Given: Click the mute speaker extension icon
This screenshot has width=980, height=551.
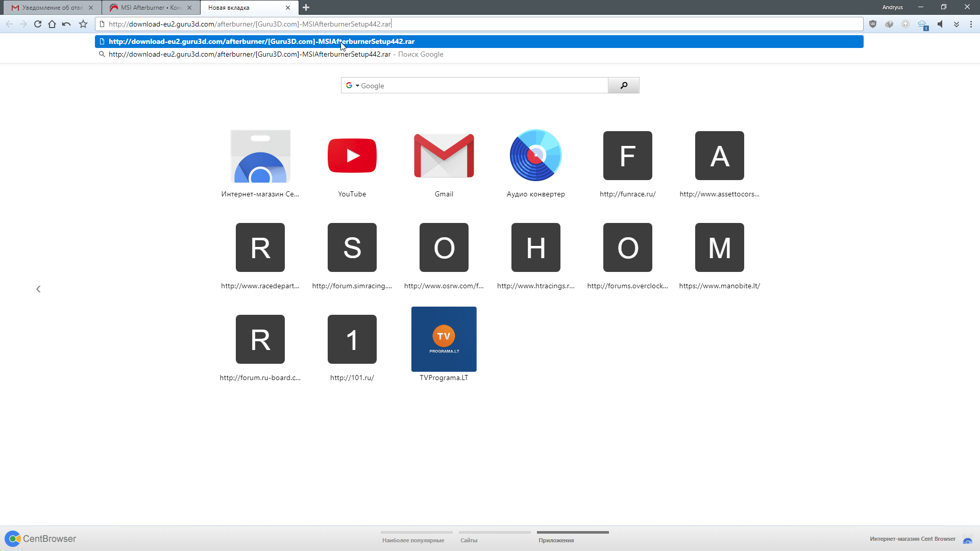Looking at the screenshot, I should pyautogui.click(x=940, y=24).
